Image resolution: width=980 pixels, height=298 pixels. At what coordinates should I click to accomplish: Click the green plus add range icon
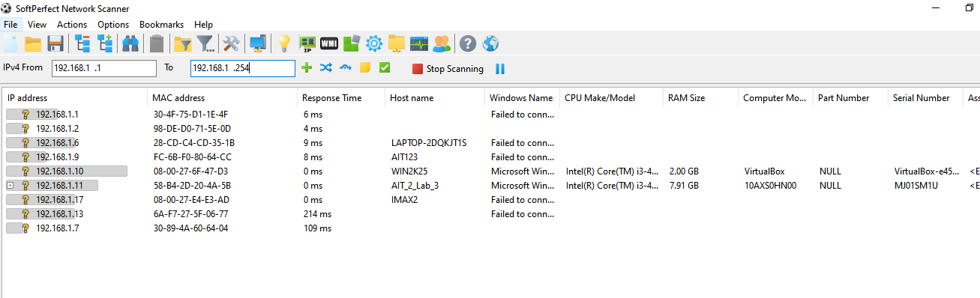coord(306,68)
